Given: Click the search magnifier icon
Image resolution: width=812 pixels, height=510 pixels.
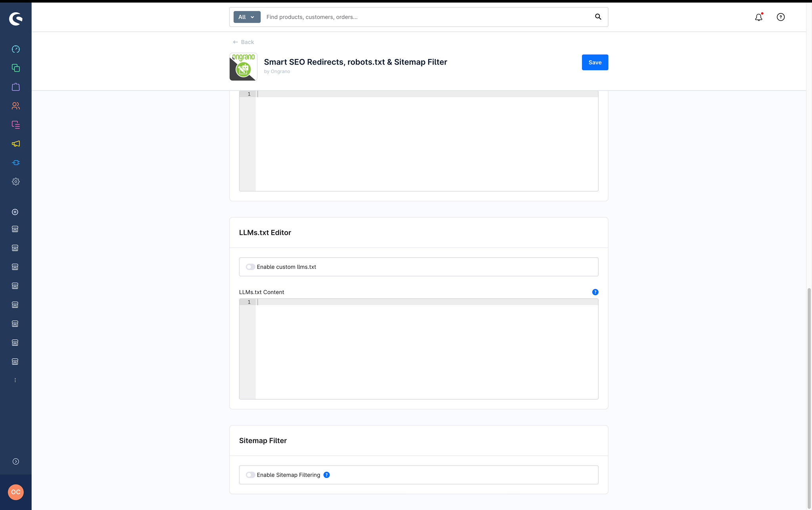Looking at the screenshot, I should pyautogui.click(x=598, y=17).
